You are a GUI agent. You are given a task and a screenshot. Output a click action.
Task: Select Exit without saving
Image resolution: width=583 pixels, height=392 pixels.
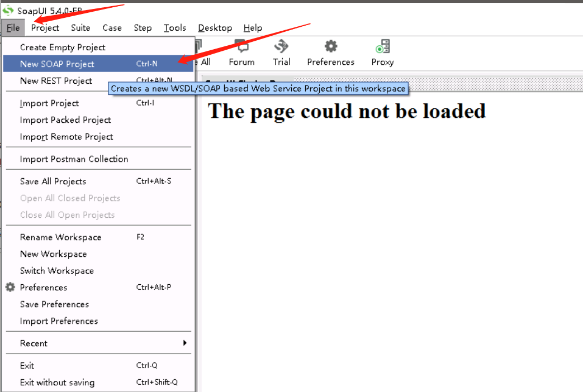[98, 382]
